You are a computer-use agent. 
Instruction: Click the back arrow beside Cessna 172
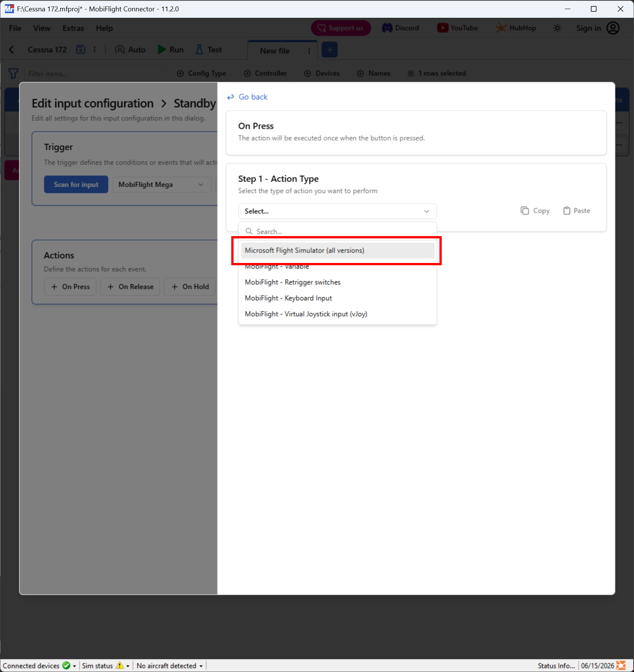pos(12,50)
